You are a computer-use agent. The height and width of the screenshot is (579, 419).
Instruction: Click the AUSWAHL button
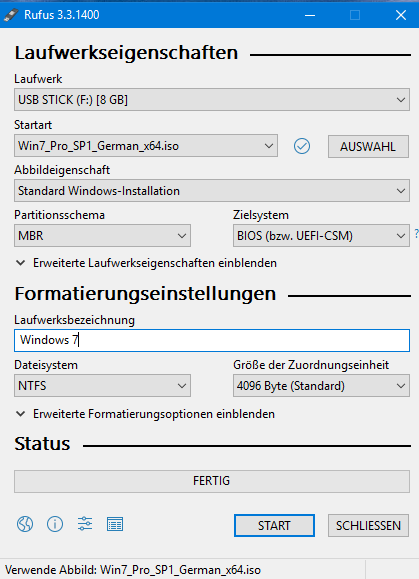click(x=368, y=147)
